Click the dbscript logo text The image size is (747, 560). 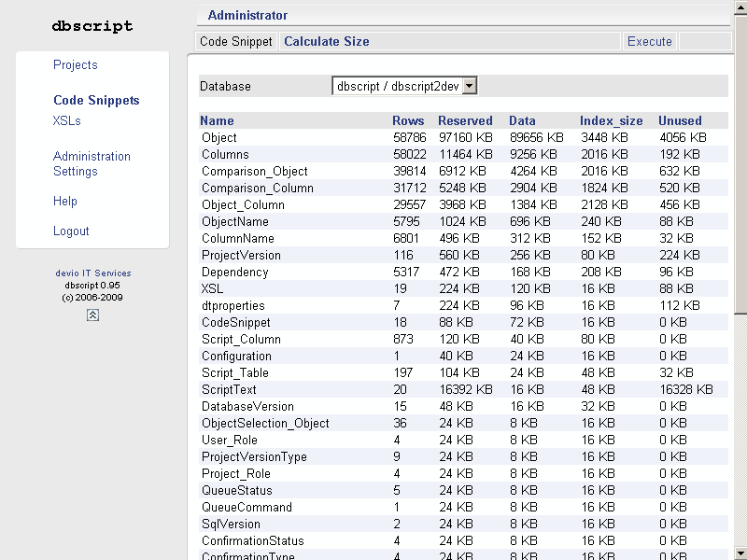pyautogui.click(x=92, y=26)
